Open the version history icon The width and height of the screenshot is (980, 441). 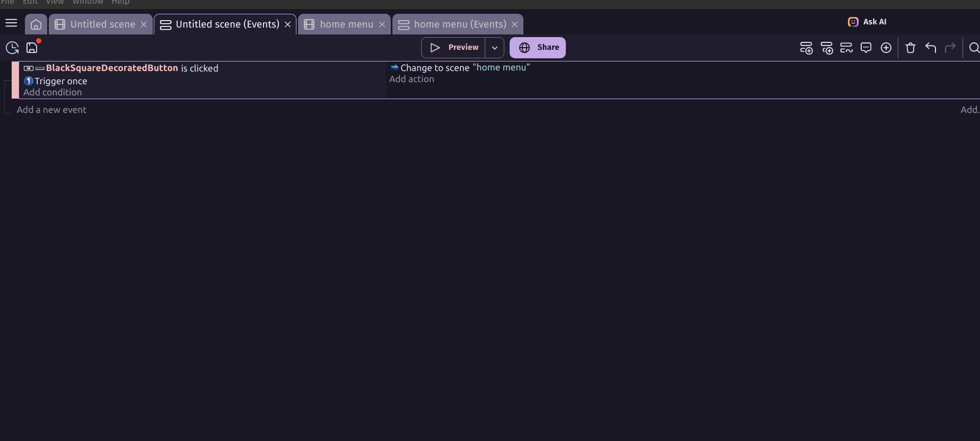click(12, 48)
